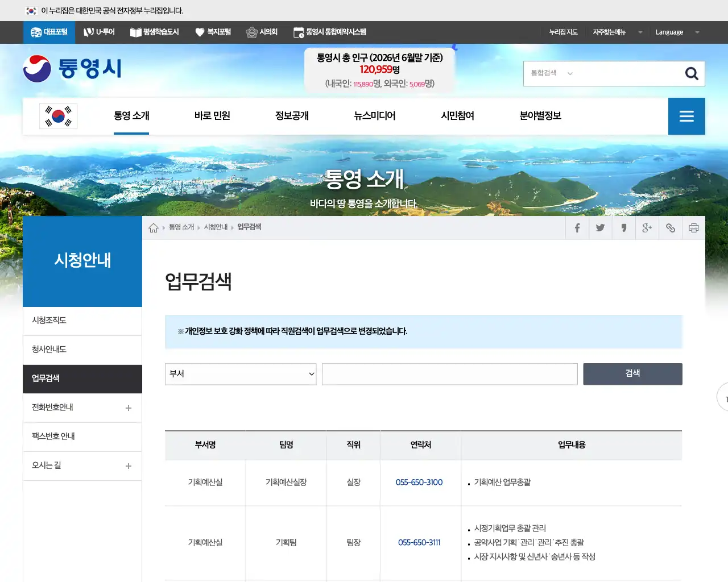
Task: Copy page link with chain icon
Action: (x=671, y=228)
